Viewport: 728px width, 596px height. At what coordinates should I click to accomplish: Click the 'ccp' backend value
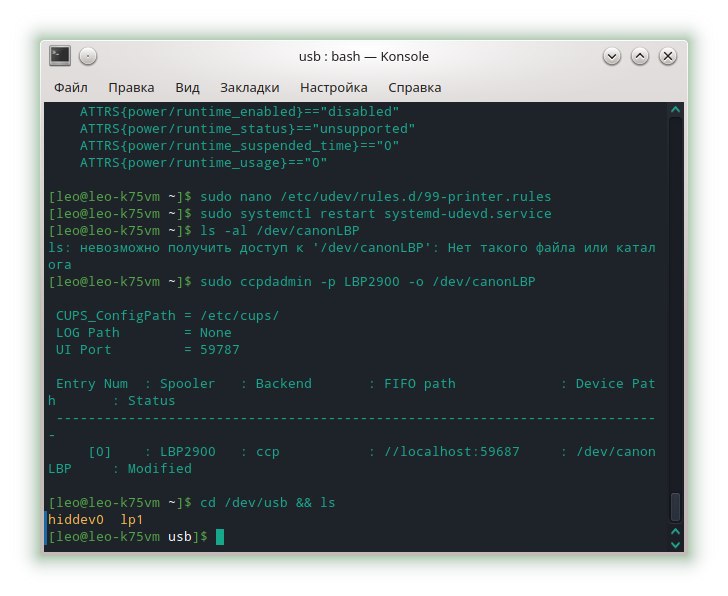pos(268,453)
